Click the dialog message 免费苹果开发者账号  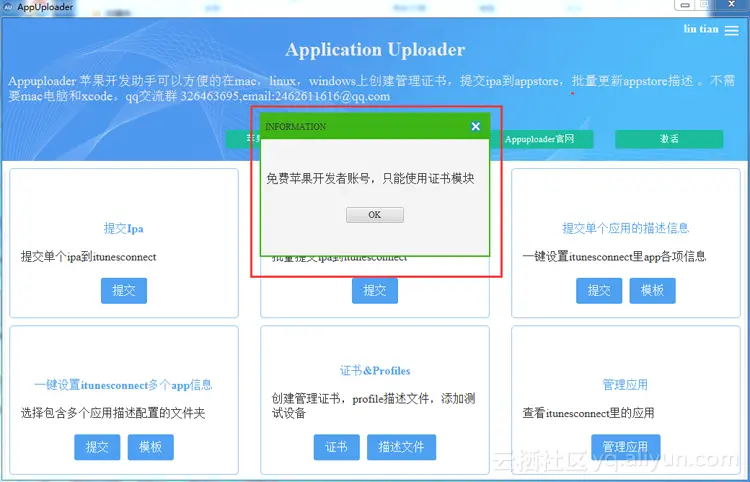pyautogui.click(x=370, y=178)
